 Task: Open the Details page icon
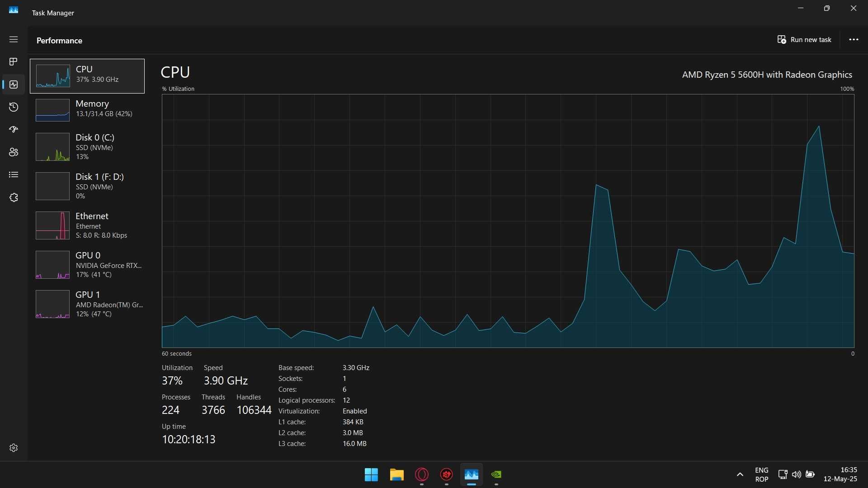(x=14, y=175)
